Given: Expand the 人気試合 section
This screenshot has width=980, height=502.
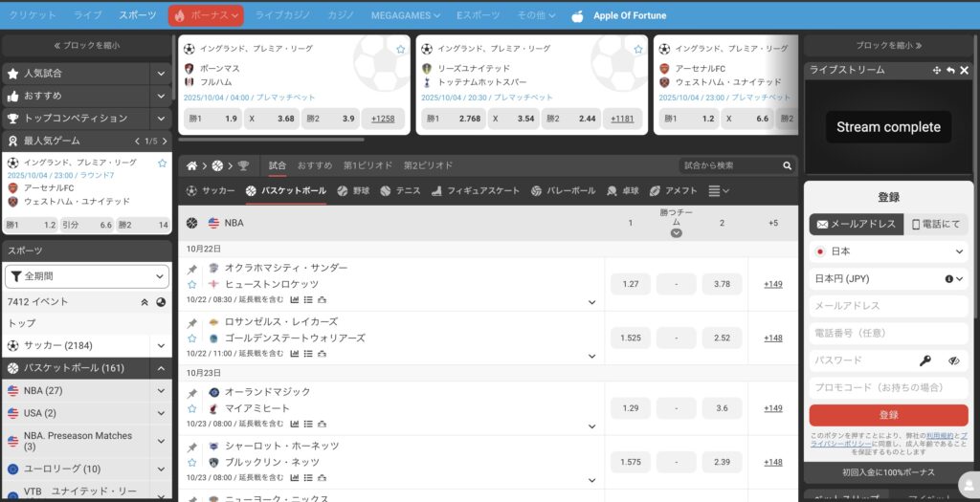Looking at the screenshot, I should [x=161, y=73].
